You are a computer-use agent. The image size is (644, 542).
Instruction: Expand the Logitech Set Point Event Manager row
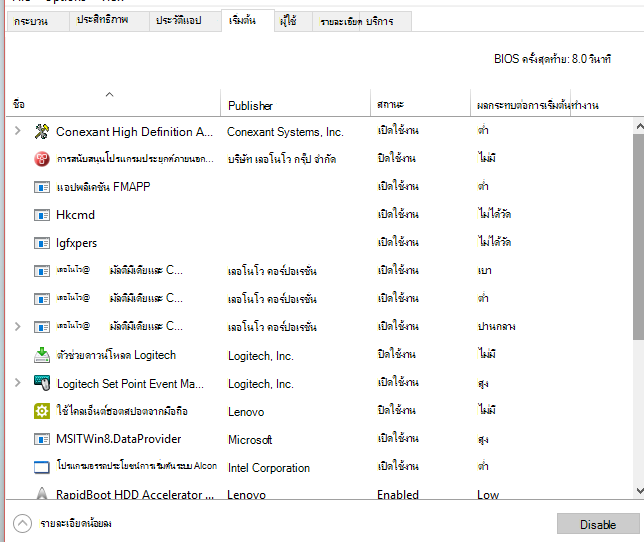(17, 383)
